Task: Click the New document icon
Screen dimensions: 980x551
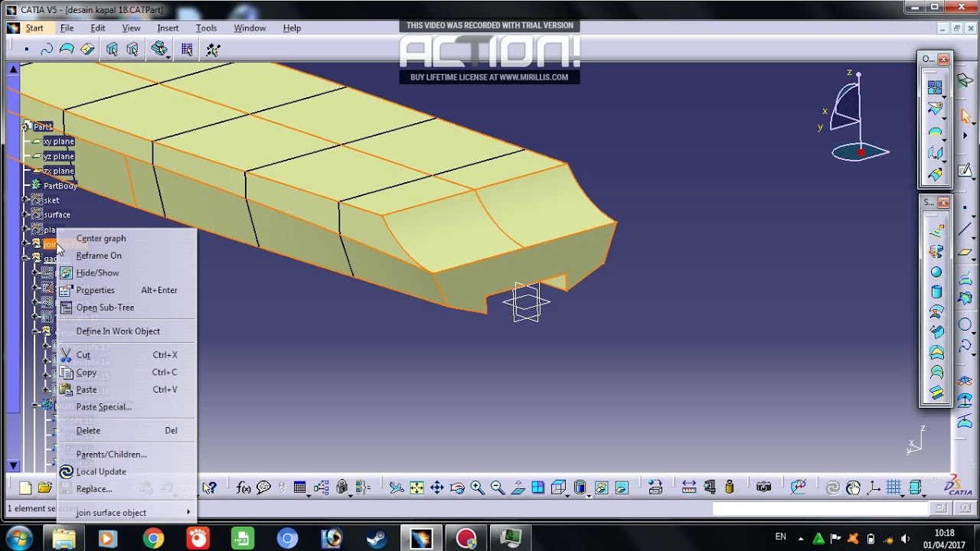Action: click(x=25, y=487)
